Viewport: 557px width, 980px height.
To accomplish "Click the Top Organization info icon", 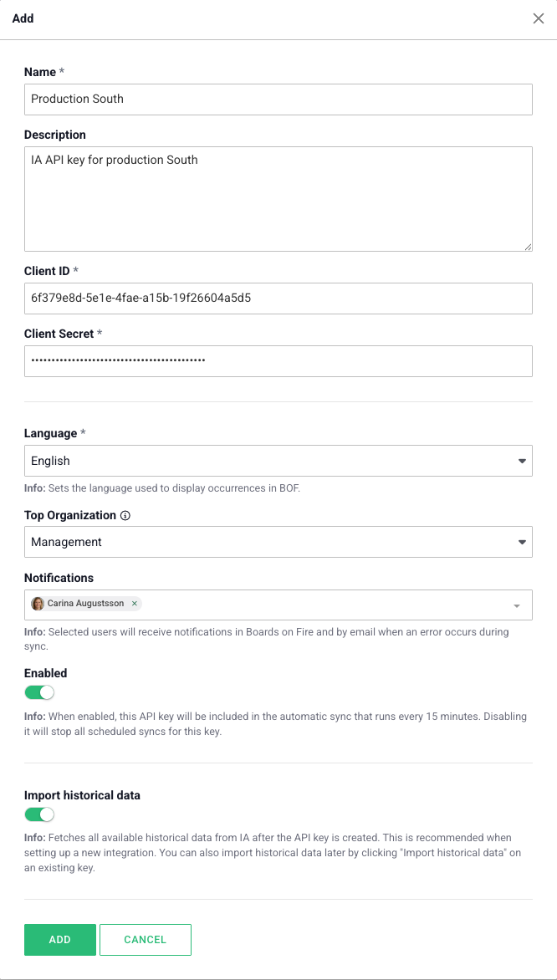I will [x=125, y=516].
